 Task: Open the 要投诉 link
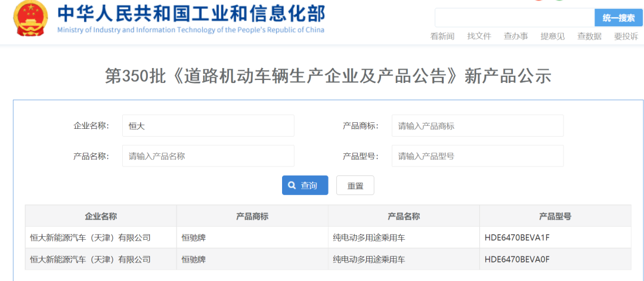coord(626,36)
